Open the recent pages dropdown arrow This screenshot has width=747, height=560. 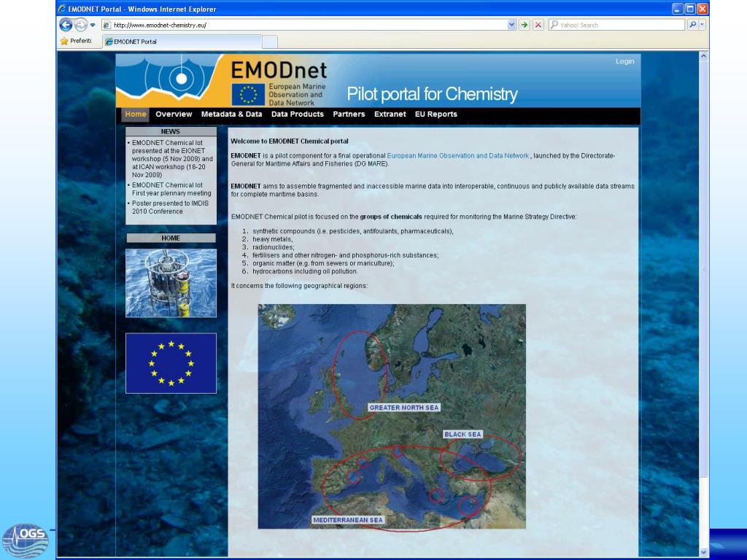click(x=93, y=25)
